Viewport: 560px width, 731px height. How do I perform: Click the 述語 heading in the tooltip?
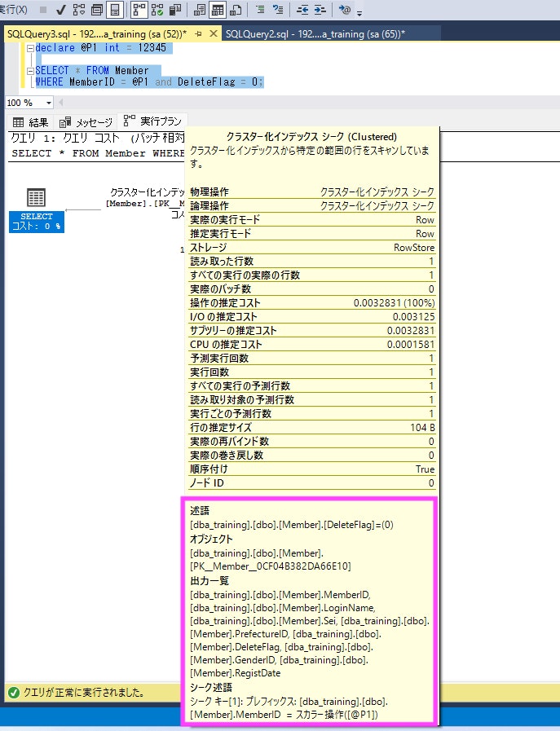pos(200,511)
